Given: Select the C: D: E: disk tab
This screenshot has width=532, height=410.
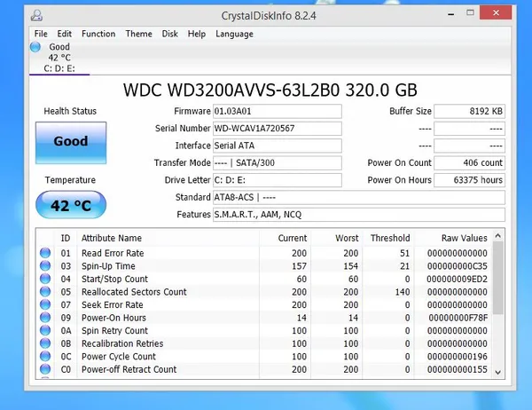Looking at the screenshot, I should 59,58.
